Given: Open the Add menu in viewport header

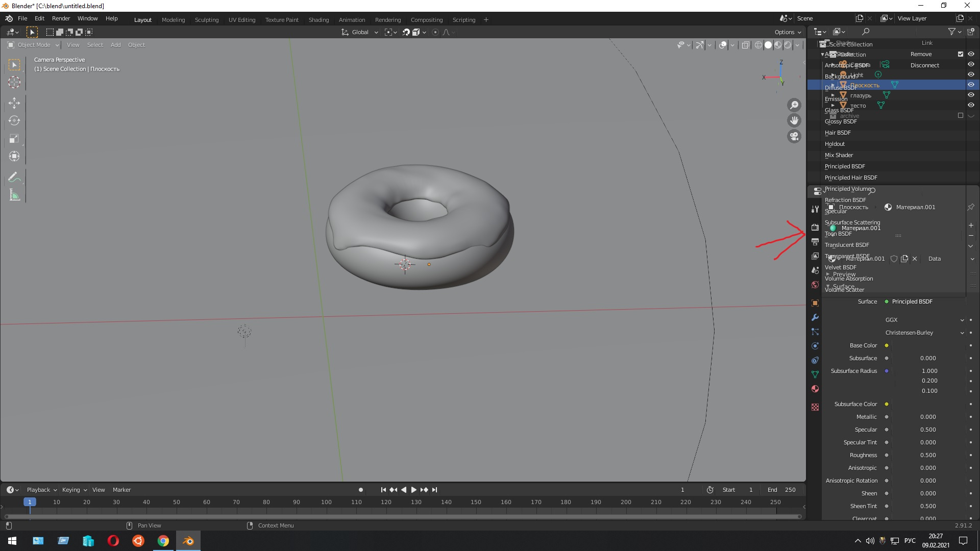Looking at the screenshot, I should click(116, 45).
